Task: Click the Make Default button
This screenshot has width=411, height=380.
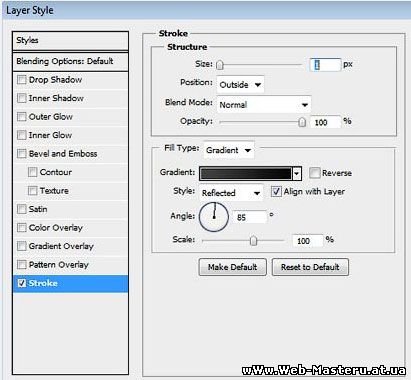Action: pyautogui.click(x=232, y=267)
